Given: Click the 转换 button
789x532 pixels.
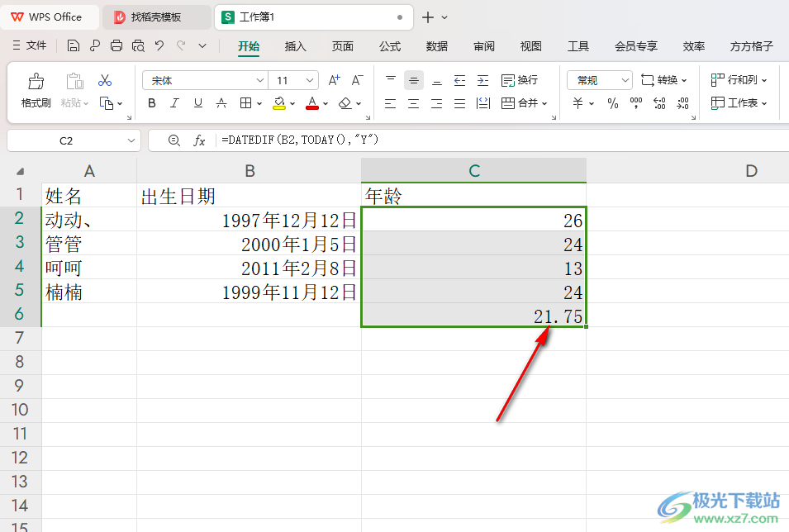Looking at the screenshot, I should tap(663, 80).
